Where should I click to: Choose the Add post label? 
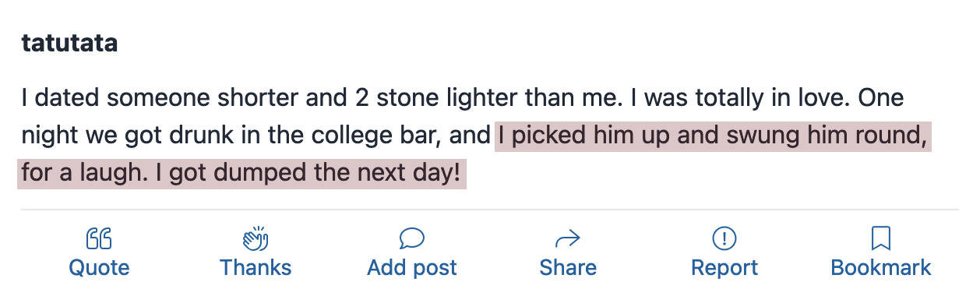point(411,269)
